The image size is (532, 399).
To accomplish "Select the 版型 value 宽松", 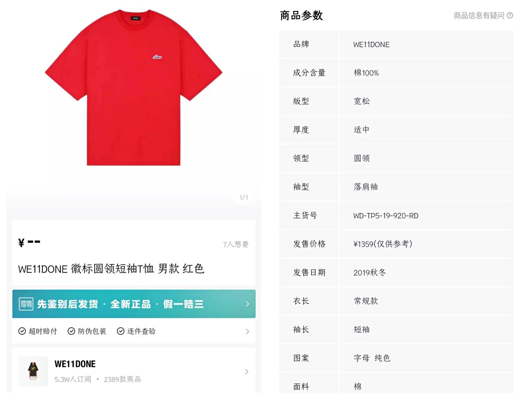I will (362, 101).
